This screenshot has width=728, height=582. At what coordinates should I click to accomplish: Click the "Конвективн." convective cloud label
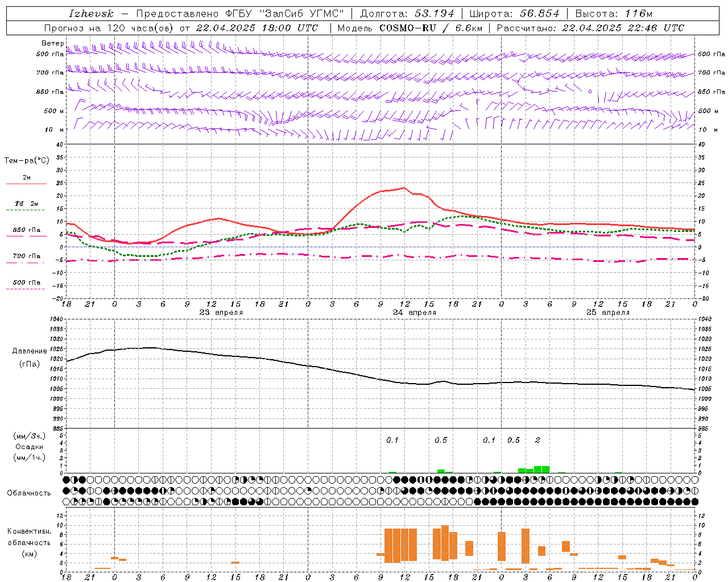(30, 531)
